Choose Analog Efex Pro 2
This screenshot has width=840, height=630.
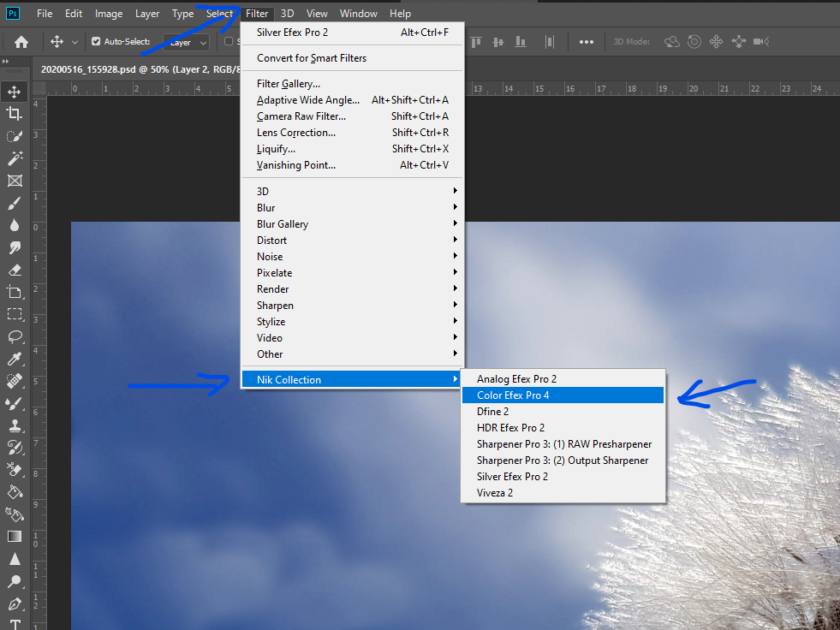tap(563, 378)
